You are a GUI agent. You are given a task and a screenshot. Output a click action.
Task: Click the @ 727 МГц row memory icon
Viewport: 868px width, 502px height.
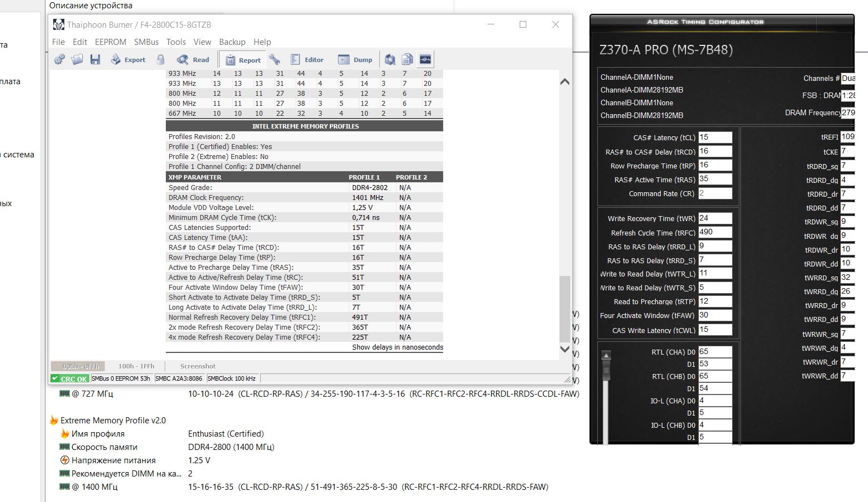[64, 393]
